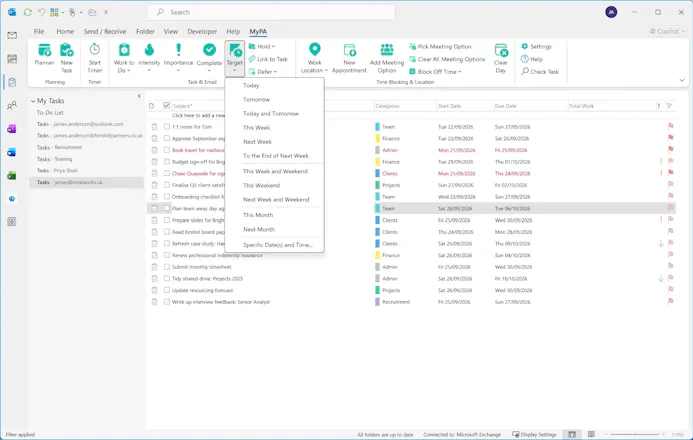Click the Send/Receive sync icon in title bar
The width and height of the screenshot is (693, 440).
click(27, 12)
